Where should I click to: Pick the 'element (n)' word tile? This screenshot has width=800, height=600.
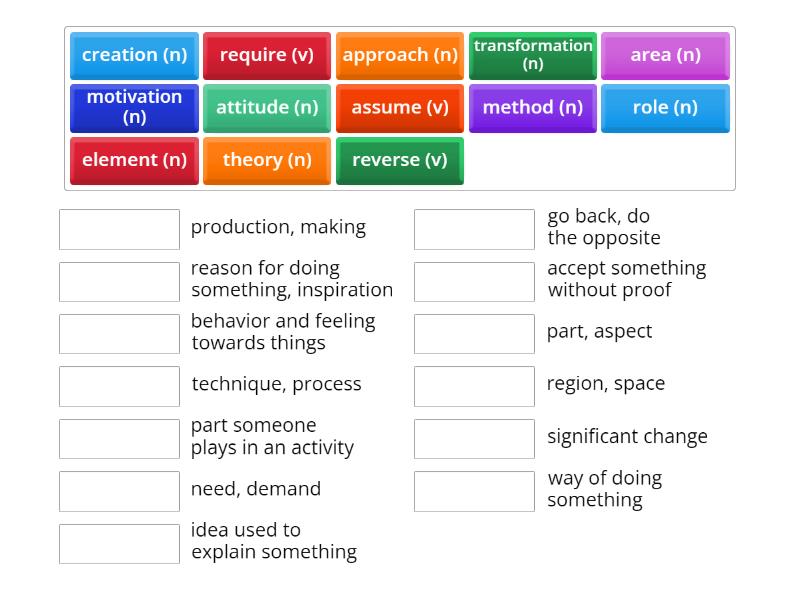134,160
